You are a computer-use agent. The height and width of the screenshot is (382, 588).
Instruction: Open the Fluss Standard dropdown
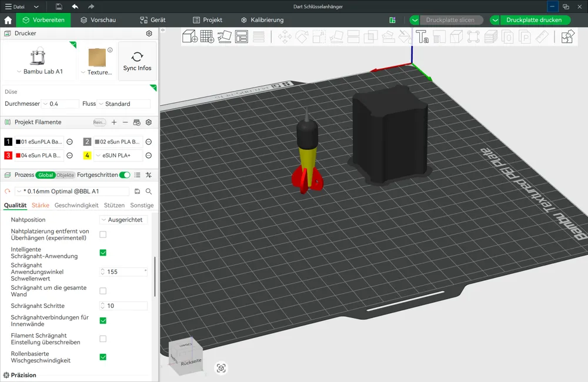(x=123, y=104)
